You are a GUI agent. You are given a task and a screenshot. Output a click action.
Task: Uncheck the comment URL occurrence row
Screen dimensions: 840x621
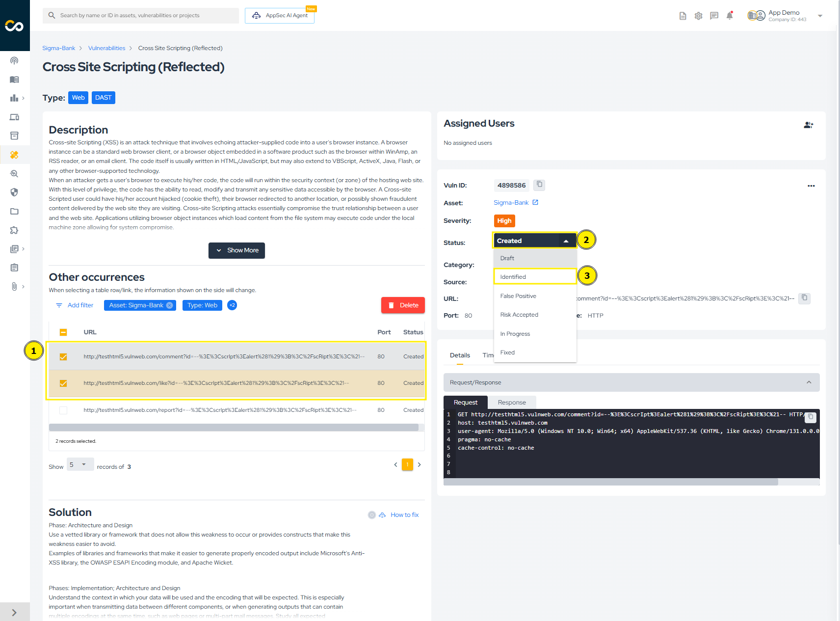(x=63, y=357)
